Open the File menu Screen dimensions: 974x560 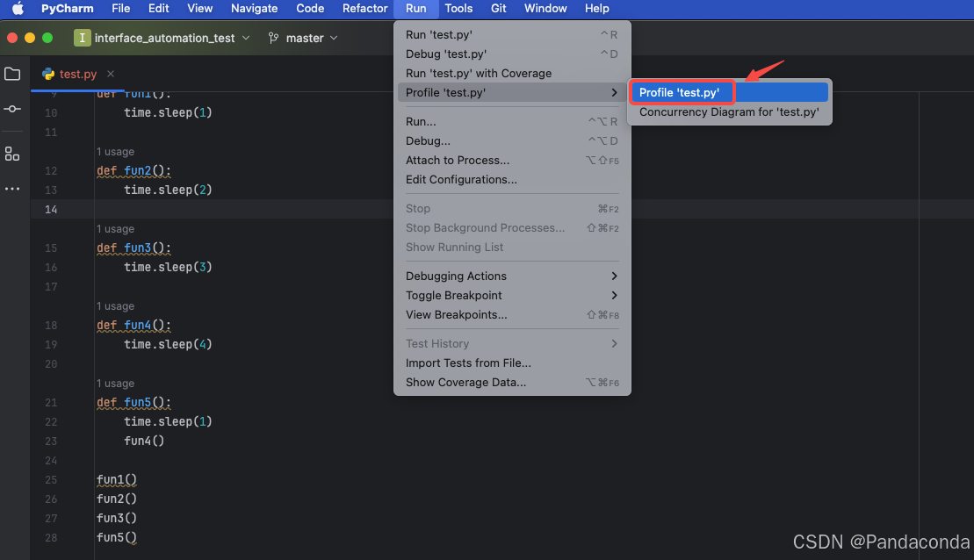pyautogui.click(x=120, y=8)
